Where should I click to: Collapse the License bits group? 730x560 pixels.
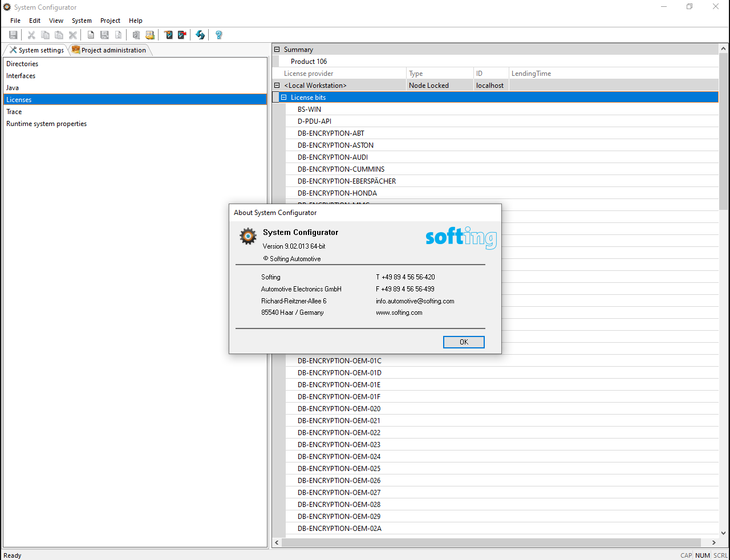(x=283, y=98)
